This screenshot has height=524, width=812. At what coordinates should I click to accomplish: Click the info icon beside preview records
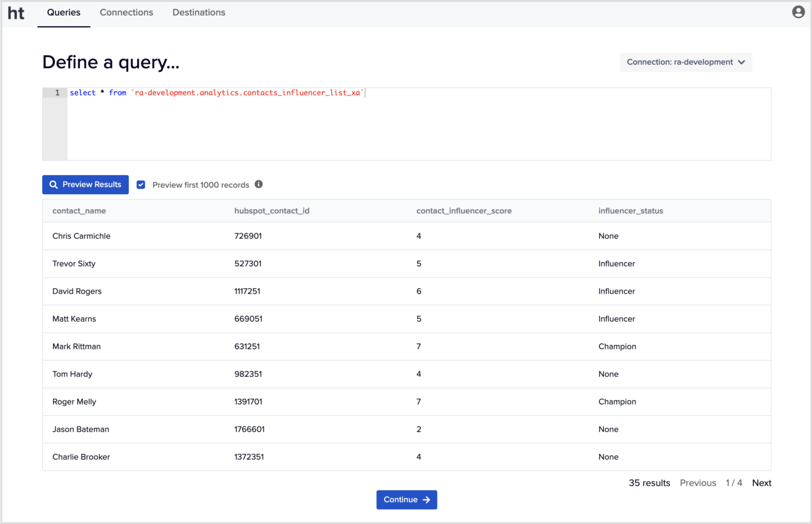pos(259,184)
